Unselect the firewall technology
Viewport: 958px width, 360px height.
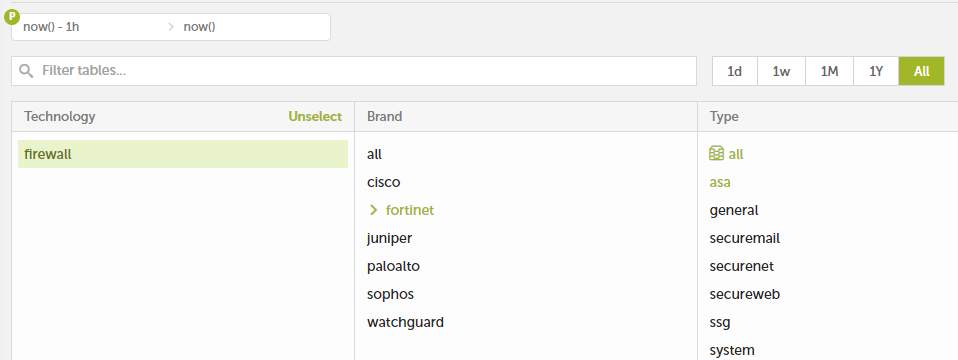(315, 116)
